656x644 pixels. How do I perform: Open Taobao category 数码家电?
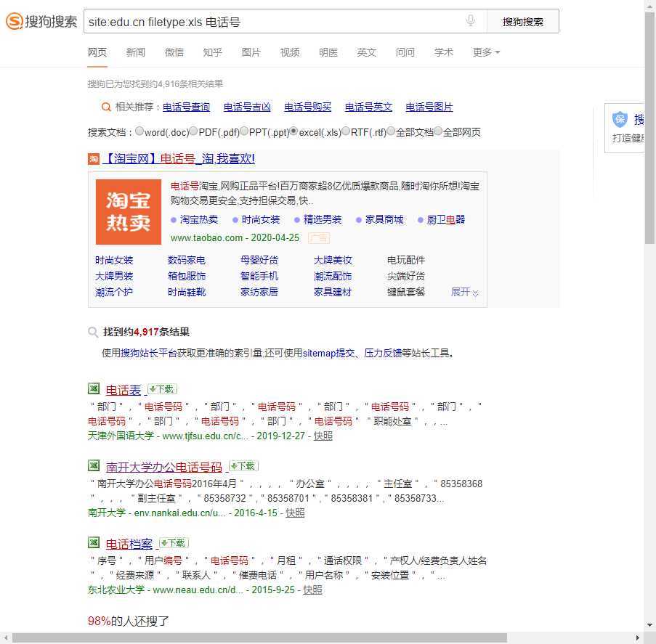click(x=186, y=260)
